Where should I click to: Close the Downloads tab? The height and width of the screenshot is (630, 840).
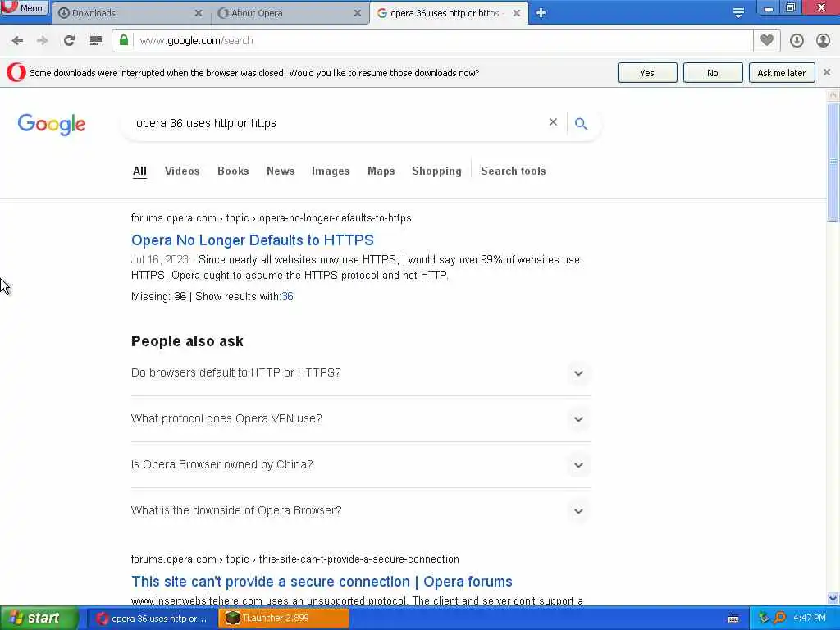tap(199, 13)
